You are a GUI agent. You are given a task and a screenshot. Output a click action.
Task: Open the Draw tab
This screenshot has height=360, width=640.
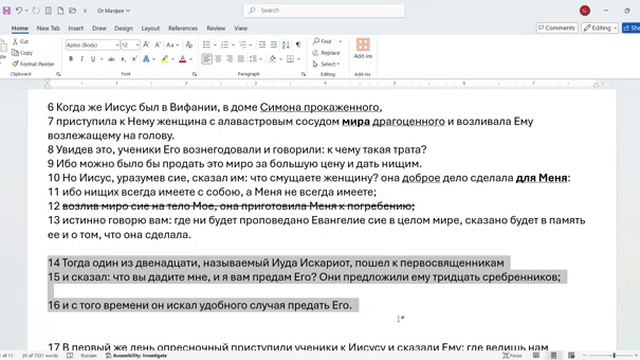[99, 28]
